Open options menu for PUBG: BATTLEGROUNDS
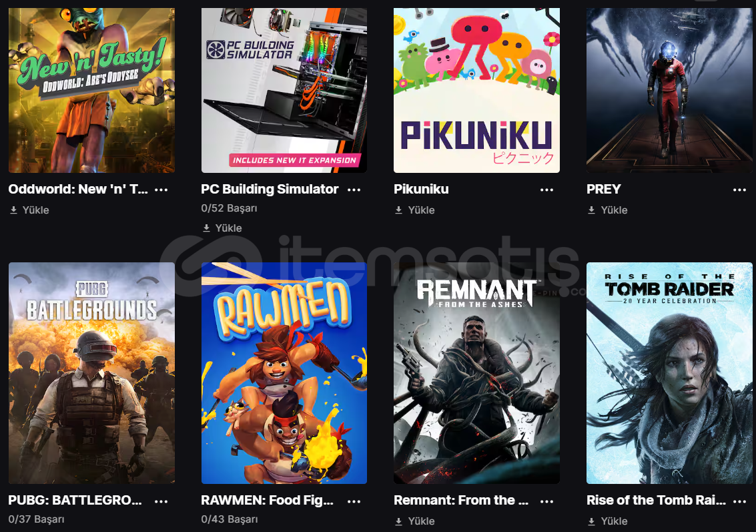756x532 pixels. (x=161, y=501)
